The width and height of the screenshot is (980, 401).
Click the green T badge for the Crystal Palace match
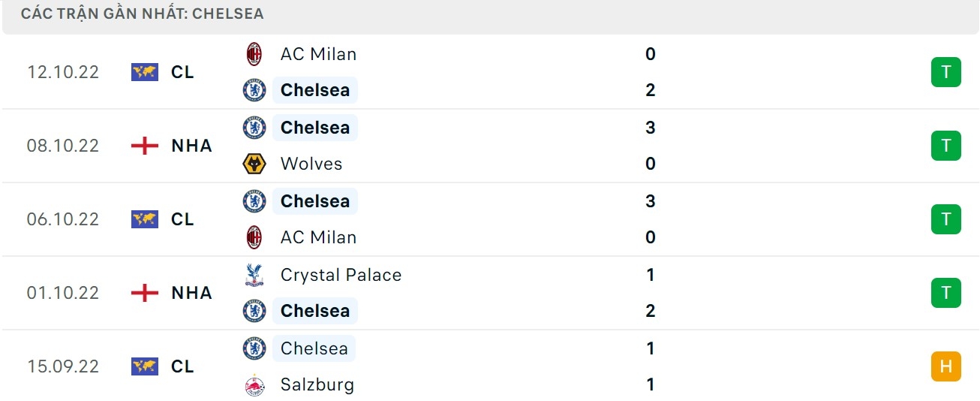945,293
